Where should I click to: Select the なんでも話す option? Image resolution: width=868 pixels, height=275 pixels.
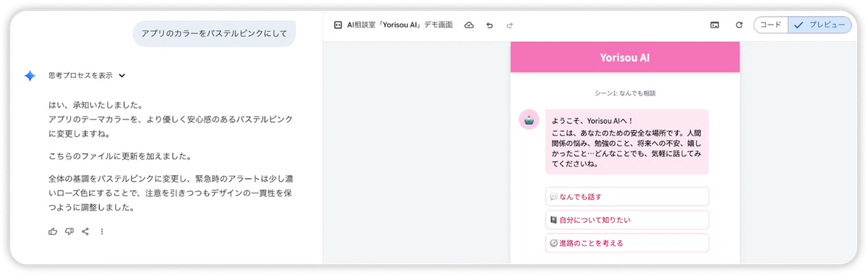tap(627, 196)
